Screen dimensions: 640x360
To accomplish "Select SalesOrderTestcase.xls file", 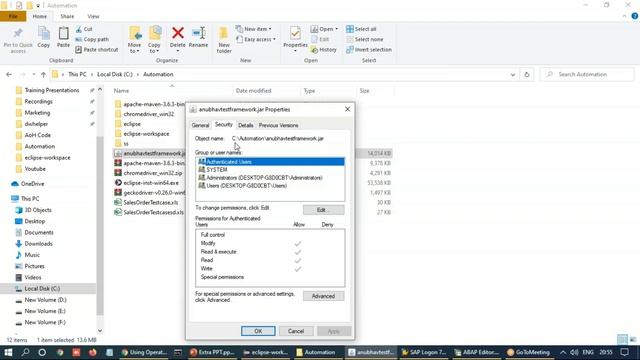I will pos(151,202).
